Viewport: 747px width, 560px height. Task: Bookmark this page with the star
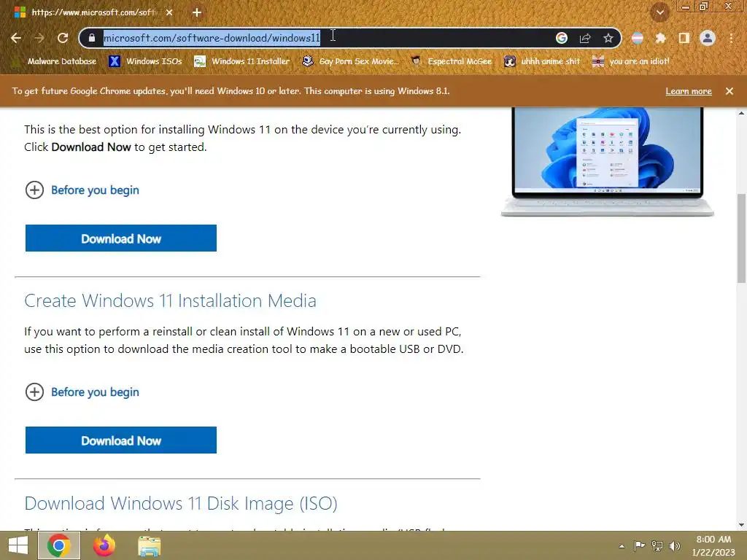click(608, 38)
